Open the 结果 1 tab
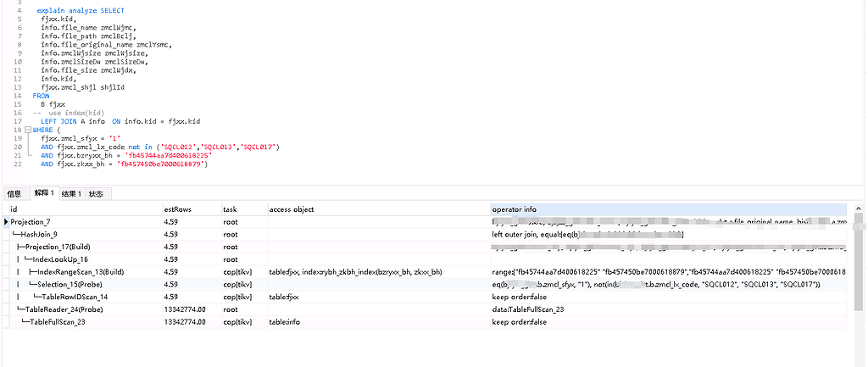This screenshot has height=367, width=868. point(72,194)
